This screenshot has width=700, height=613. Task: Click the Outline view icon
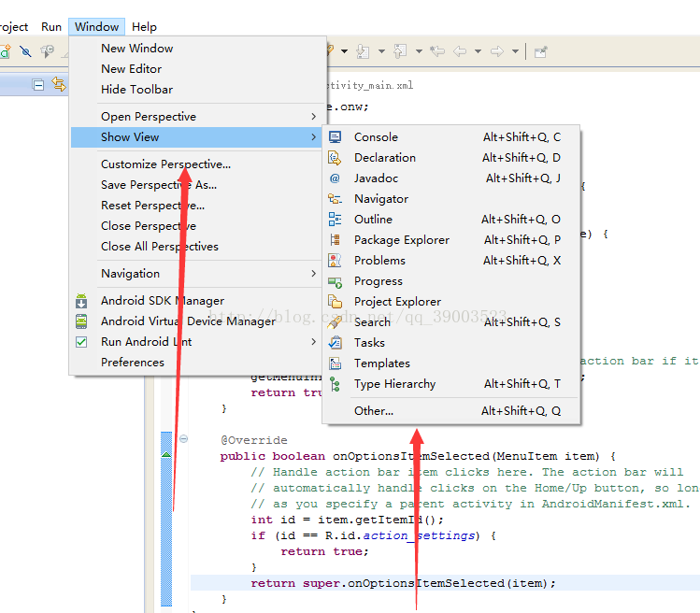(335, 220)
